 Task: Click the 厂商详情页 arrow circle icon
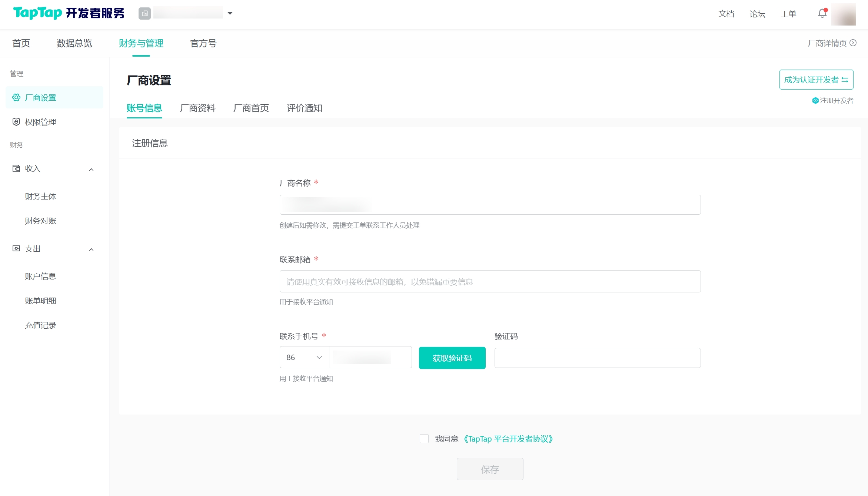[x=853, y=43]
